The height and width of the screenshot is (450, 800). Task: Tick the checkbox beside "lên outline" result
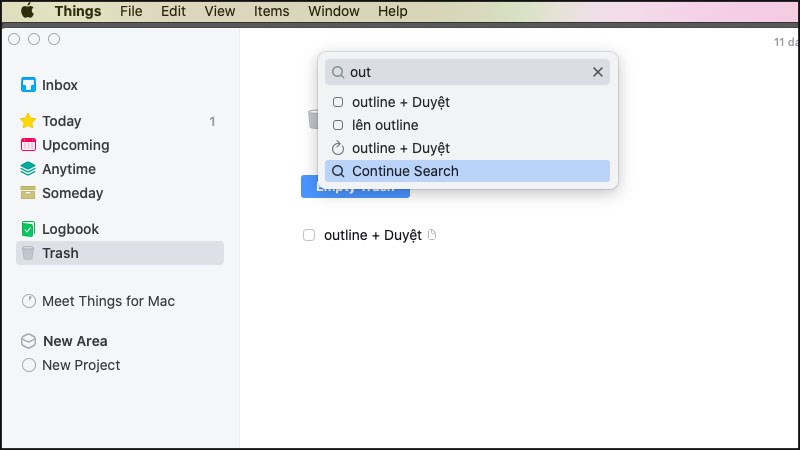[x=338, y=125]
